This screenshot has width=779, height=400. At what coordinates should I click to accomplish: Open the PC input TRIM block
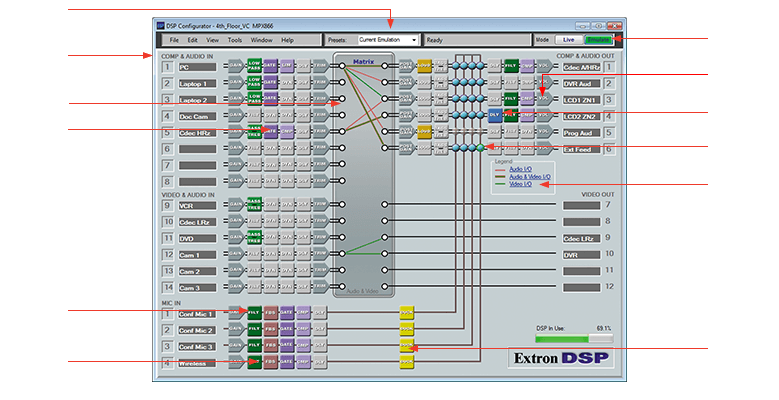point(320,67)
